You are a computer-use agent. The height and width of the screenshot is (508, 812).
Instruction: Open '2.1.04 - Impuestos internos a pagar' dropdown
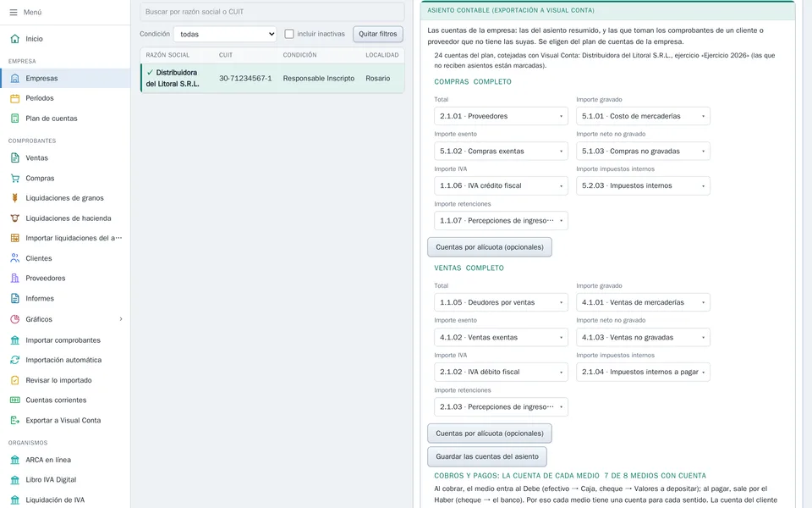pyautogui.click(x=643, y=372)
